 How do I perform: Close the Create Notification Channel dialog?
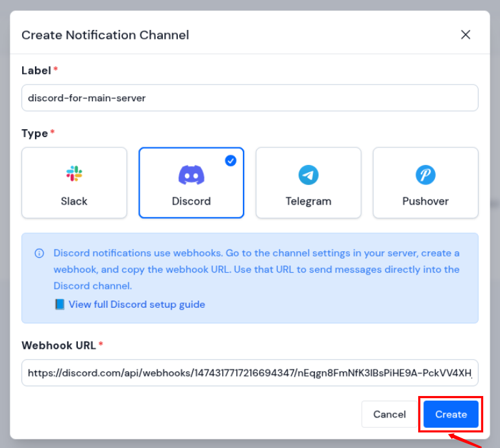[x=466, y=34]
